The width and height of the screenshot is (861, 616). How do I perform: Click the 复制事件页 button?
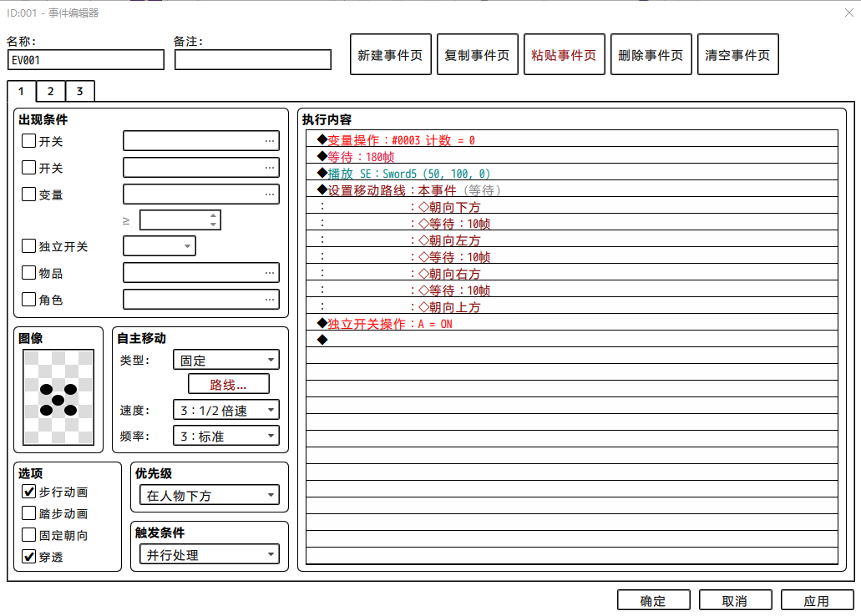(x=477, y=54)
